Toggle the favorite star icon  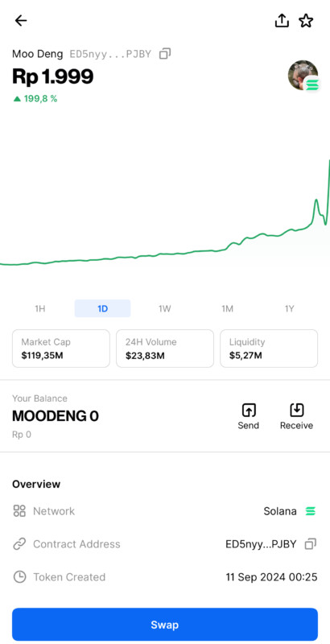click(306, 21)
